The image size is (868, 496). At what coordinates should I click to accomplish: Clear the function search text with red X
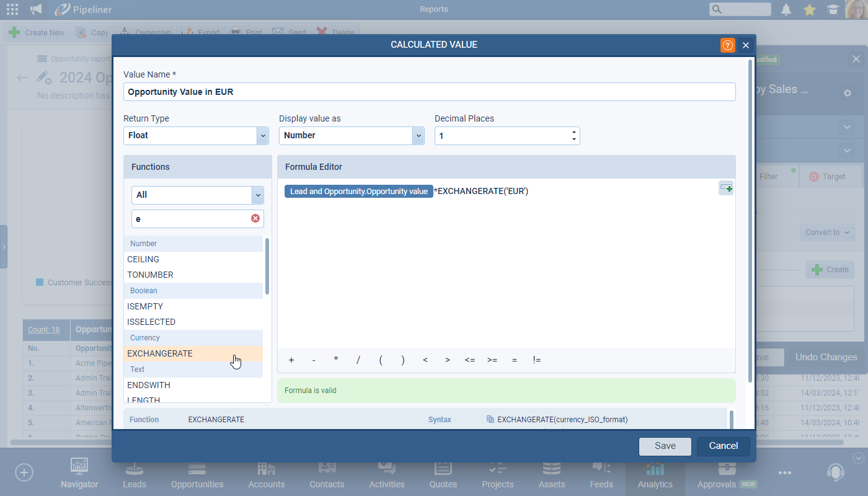255,219
